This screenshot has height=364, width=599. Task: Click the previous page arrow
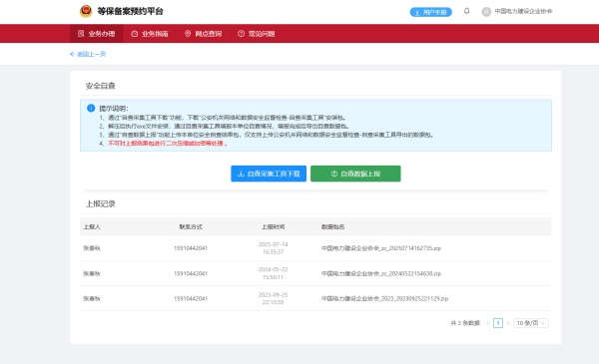tap(488, 323)
